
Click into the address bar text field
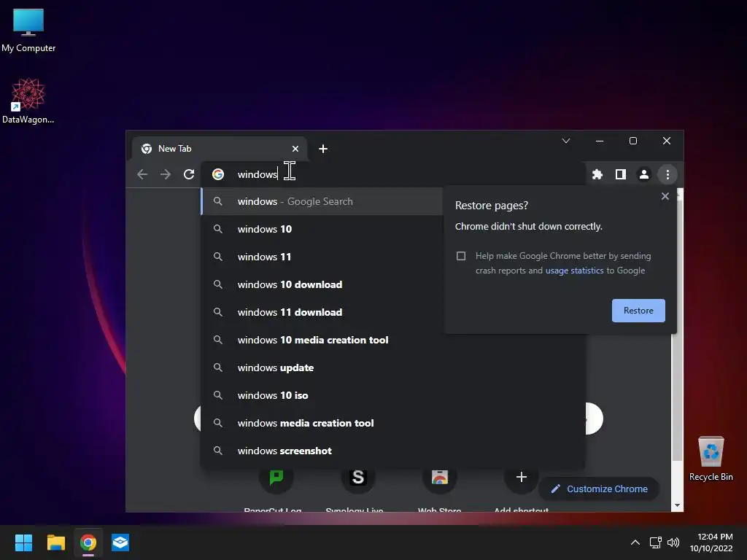point(393,174)
